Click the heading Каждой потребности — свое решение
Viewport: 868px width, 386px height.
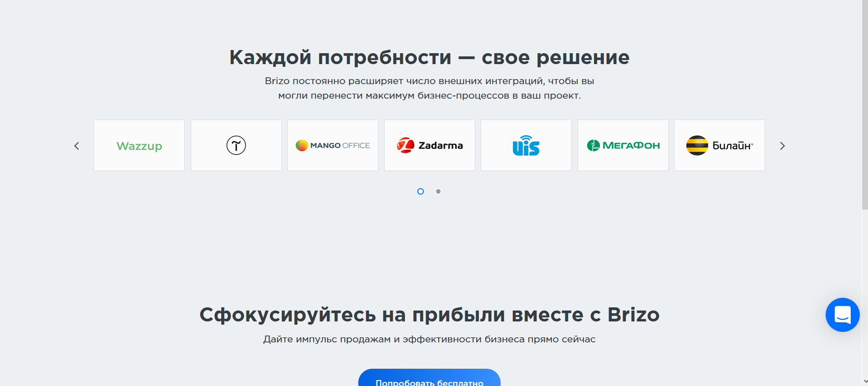[x=429, y=57]
